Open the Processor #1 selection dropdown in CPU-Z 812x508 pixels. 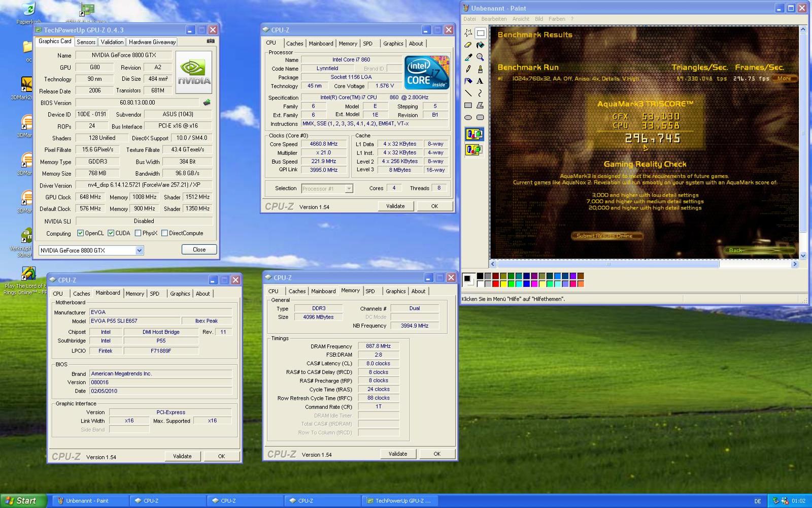click(x=349, y=188)
